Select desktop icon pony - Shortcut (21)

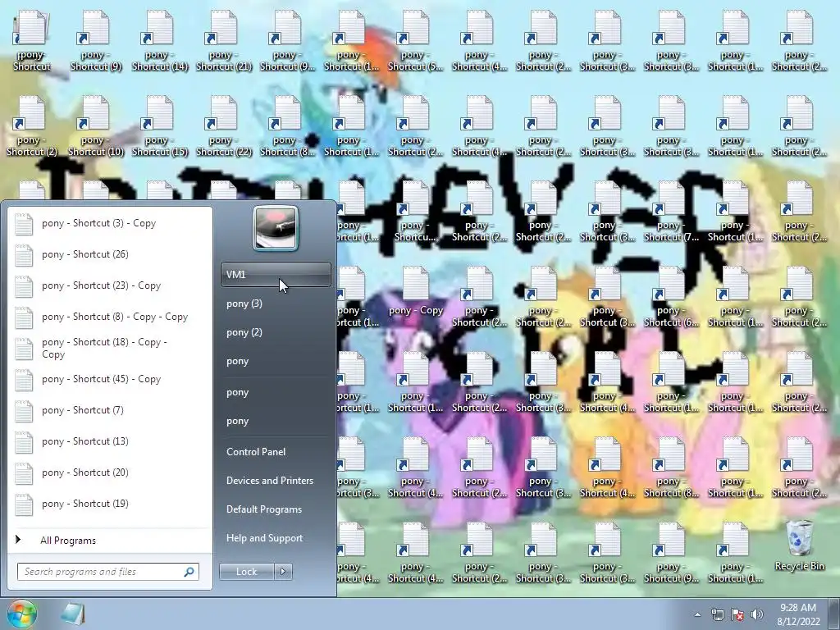[x=224, y=42]
